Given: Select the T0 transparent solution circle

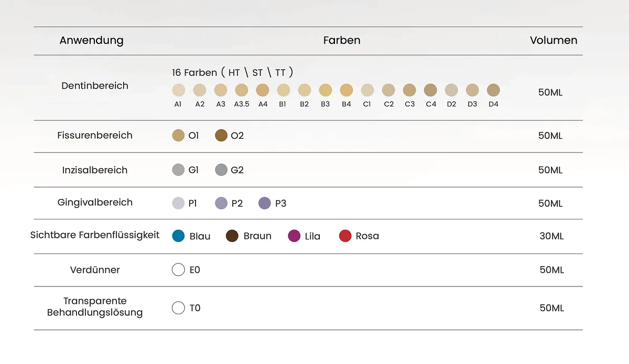Looking at the screenshot, I should tap(178, 308).
